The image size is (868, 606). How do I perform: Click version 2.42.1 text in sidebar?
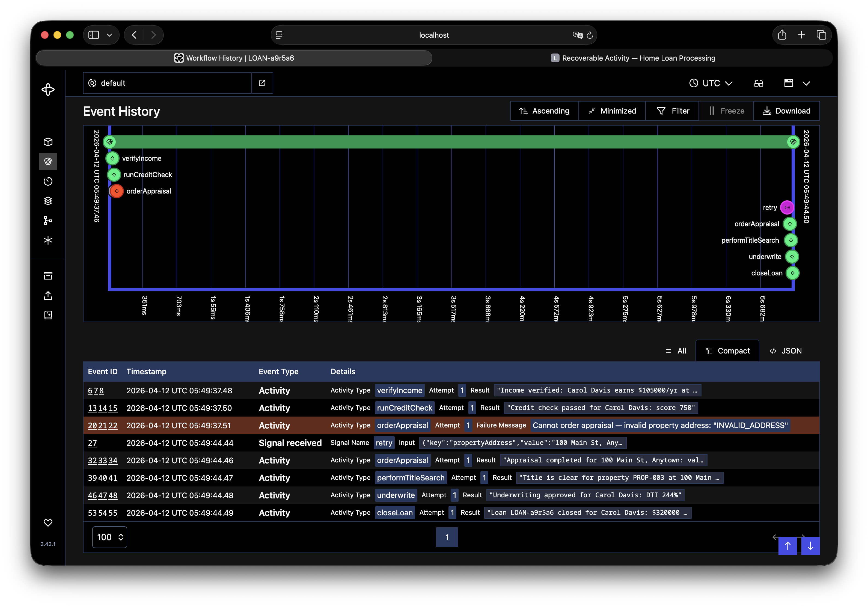48,544
